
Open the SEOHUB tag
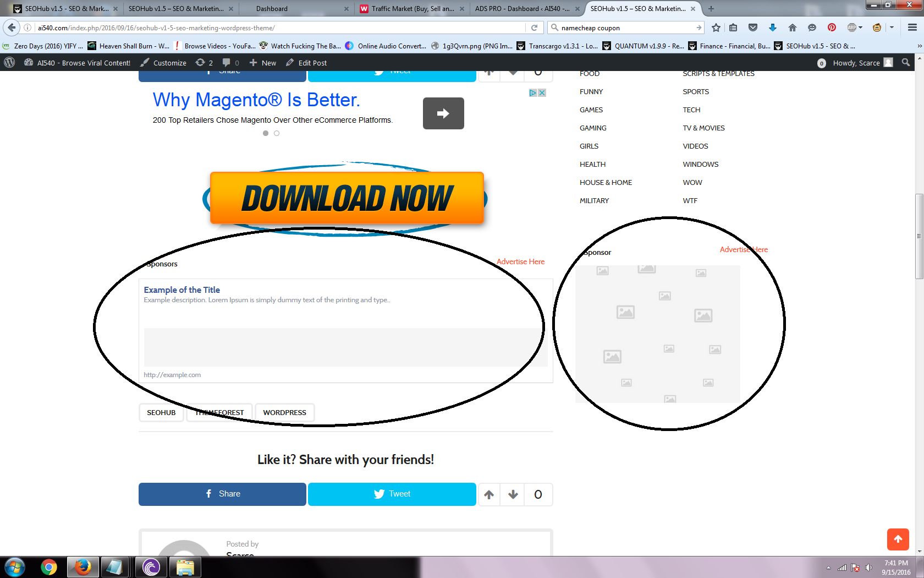[x=161, y=413]
